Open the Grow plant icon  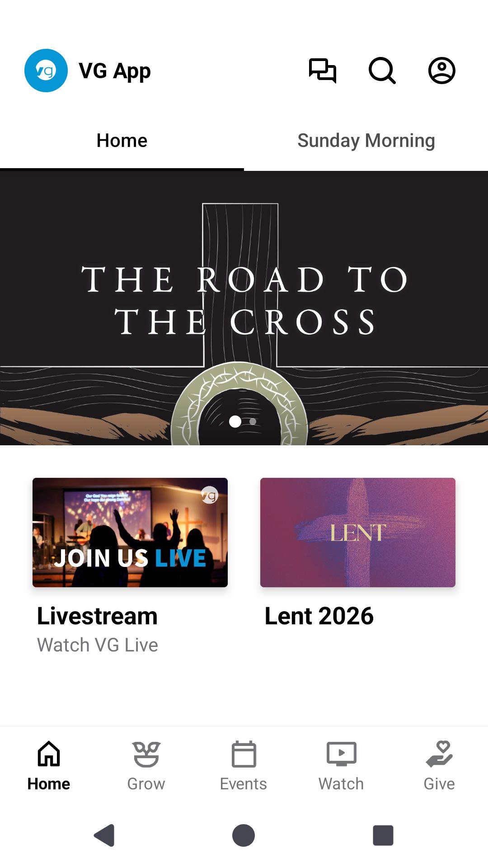(146, 754)
